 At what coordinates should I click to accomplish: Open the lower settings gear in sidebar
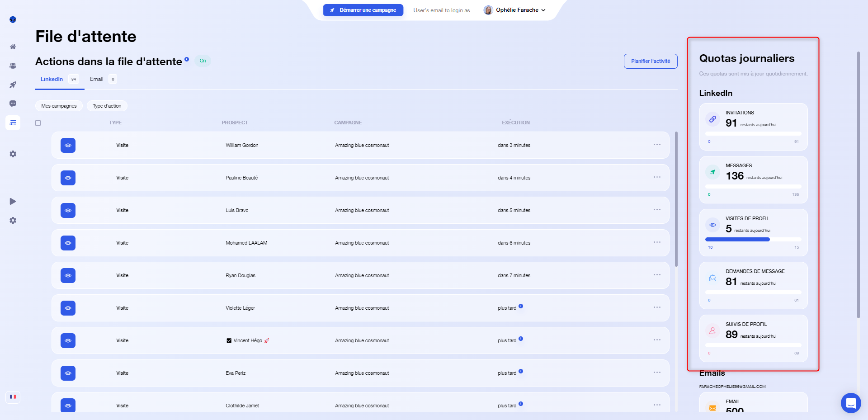point(13,221)
